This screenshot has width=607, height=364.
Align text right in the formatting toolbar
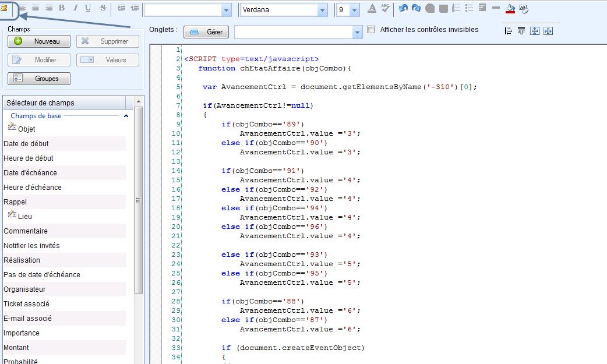(x=49, y=8)
